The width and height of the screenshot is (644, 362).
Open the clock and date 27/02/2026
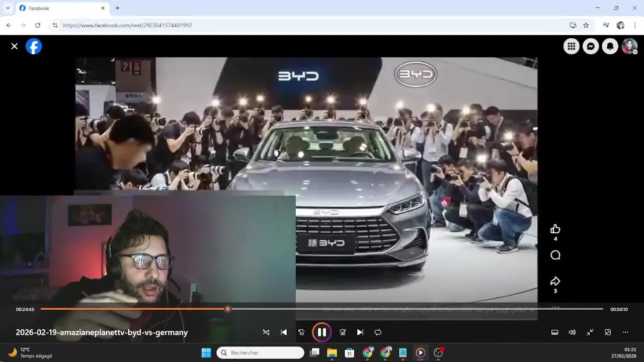click(624, 353)
